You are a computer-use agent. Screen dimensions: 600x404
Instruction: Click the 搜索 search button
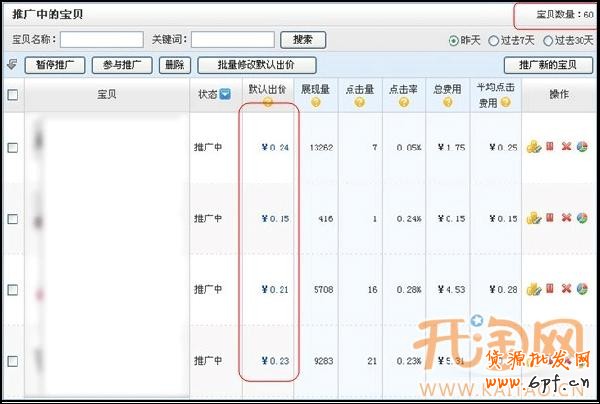tap(303, 40)
